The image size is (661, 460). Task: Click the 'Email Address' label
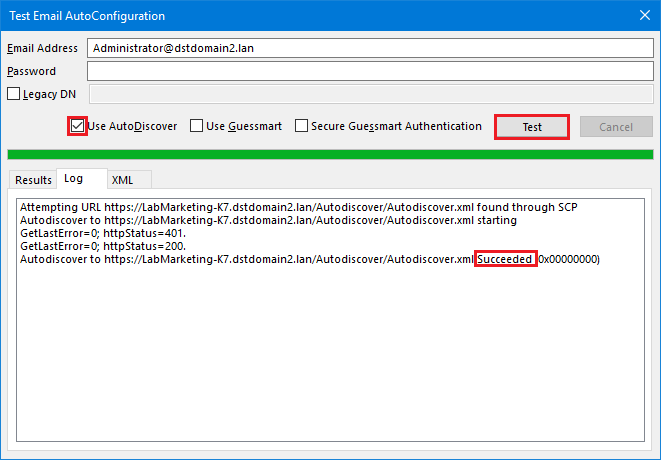pos(42,48)
